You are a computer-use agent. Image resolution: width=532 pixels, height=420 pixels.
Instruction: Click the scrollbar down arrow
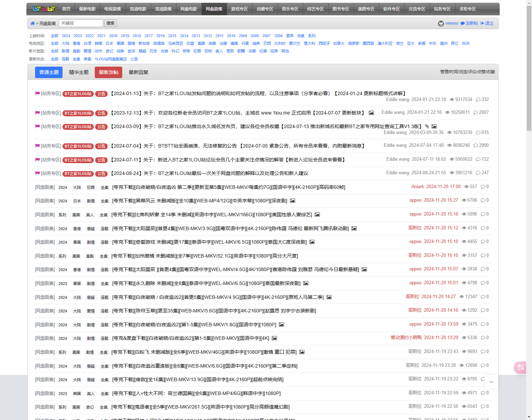pyautogui.click(x=529, y=417)
